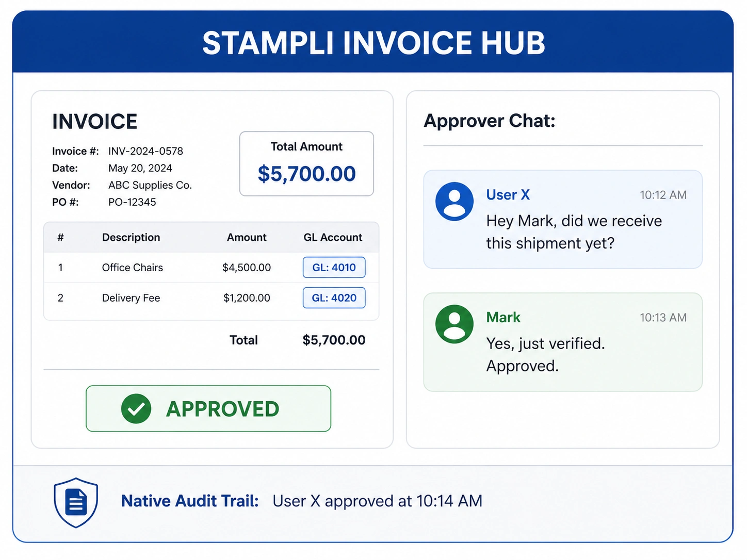The height and width of the screenshot is (560, 747).
Task: Click the date May 20, 2024
Action: (140, 168)
